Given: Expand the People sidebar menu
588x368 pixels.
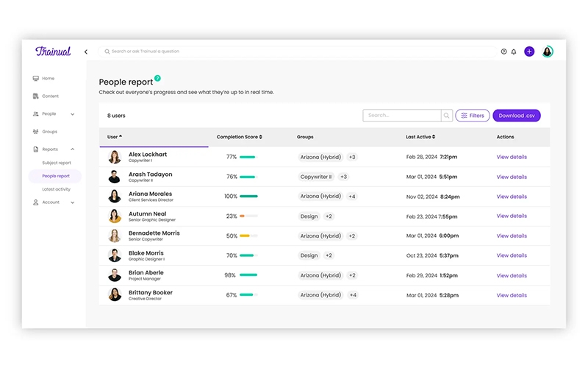Looking at the screenshot, I should click(72, 114).
